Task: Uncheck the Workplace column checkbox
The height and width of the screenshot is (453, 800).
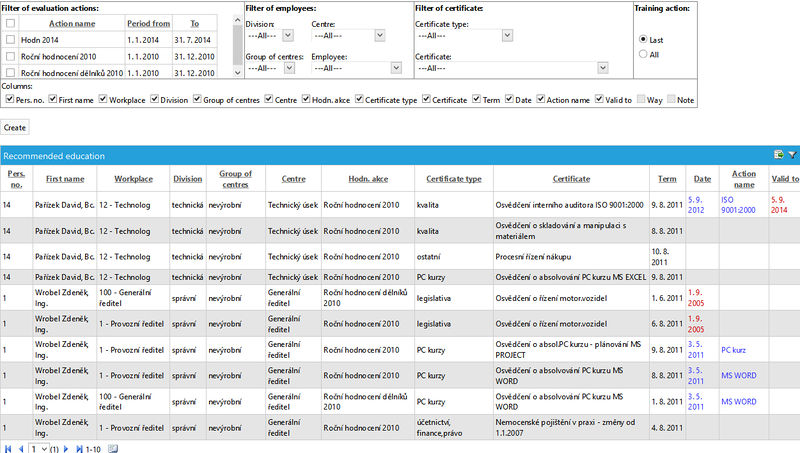Action: tap(103, 99)
